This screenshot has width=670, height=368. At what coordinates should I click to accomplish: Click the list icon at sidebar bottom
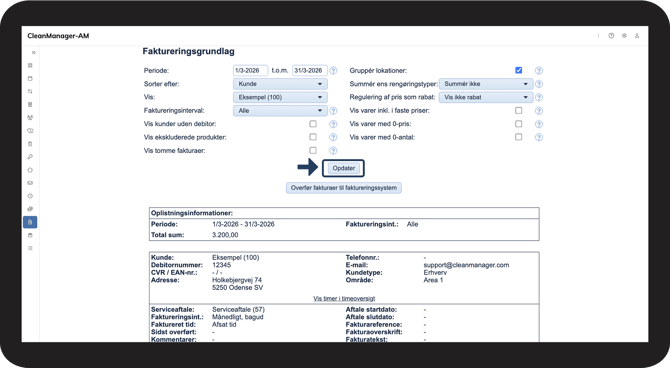click(30, 248)
